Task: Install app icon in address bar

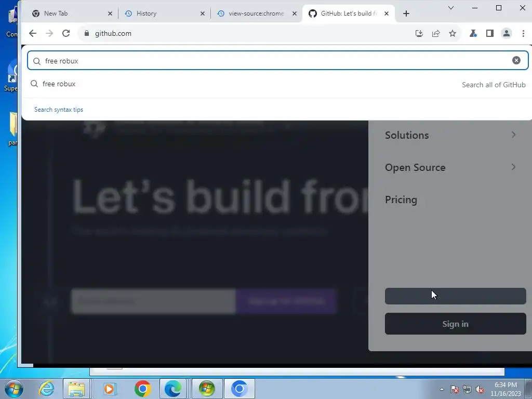Action: pyautogui.click(x=419, y=33)
